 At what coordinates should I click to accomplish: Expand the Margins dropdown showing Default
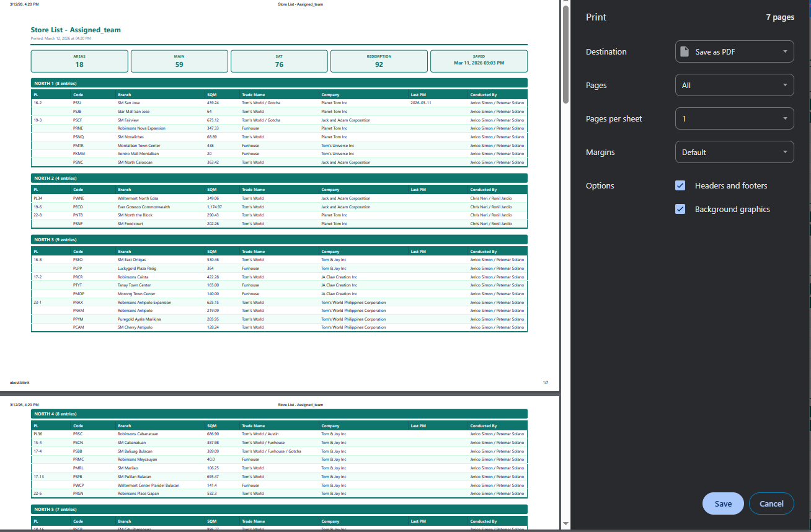click(734, 153)
